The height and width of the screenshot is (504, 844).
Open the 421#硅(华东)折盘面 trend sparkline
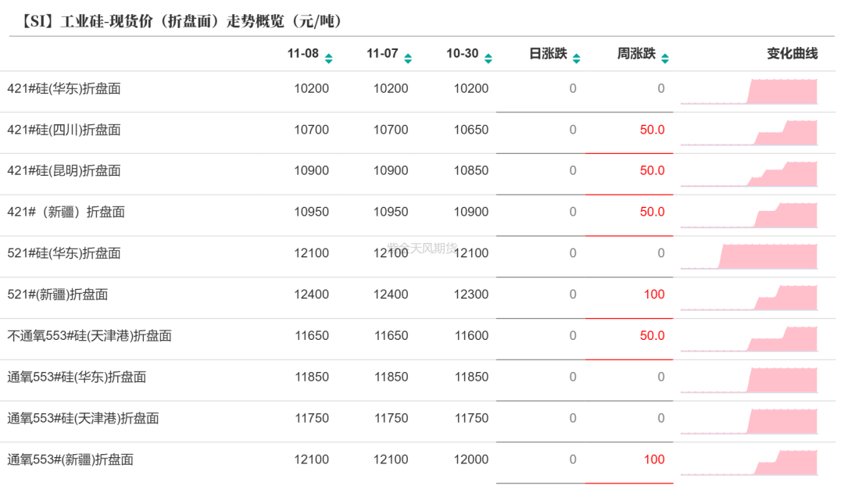(x=749, y=91)
